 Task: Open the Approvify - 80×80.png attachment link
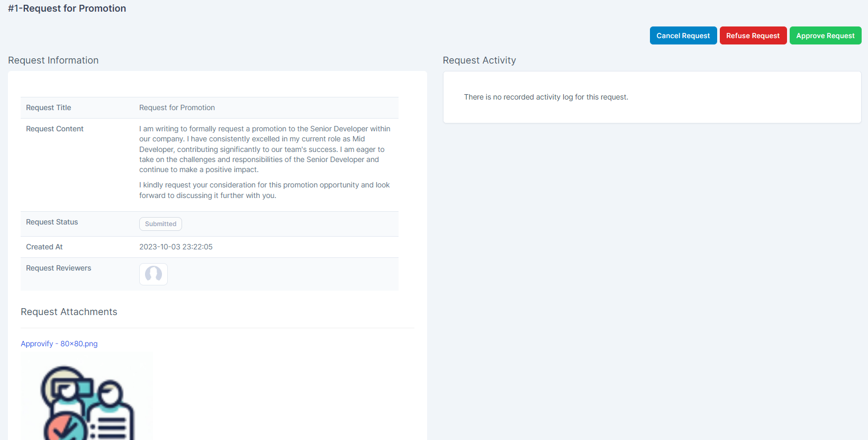click(x=59, y=344)
